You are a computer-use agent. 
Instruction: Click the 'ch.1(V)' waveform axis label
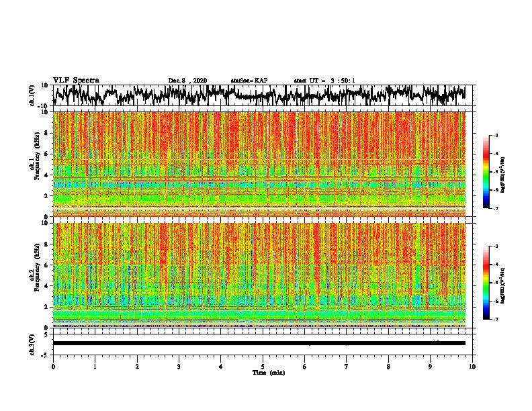[32, 95]
